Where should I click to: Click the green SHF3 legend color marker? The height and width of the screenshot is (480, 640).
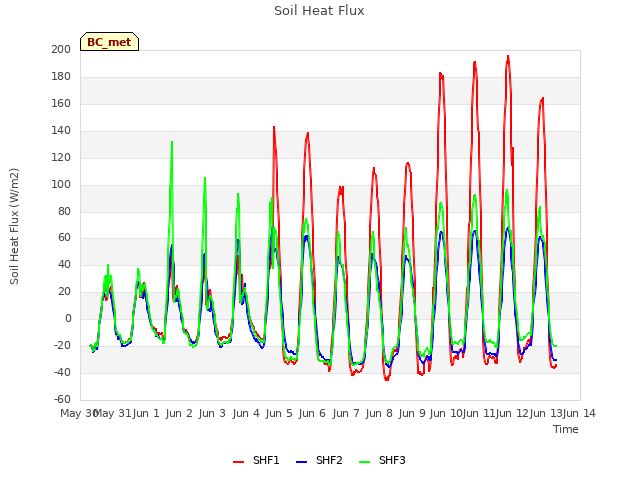(x=364, y=462)
